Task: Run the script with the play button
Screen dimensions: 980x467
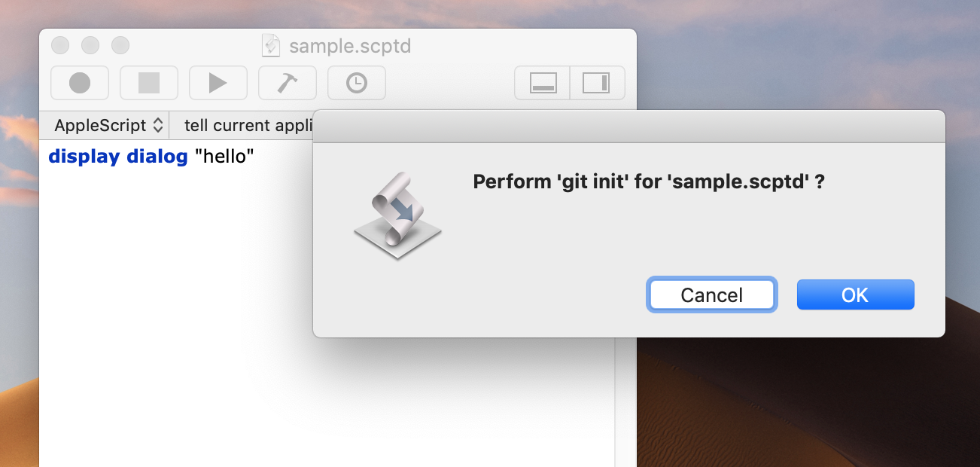Action: point(218,83)
